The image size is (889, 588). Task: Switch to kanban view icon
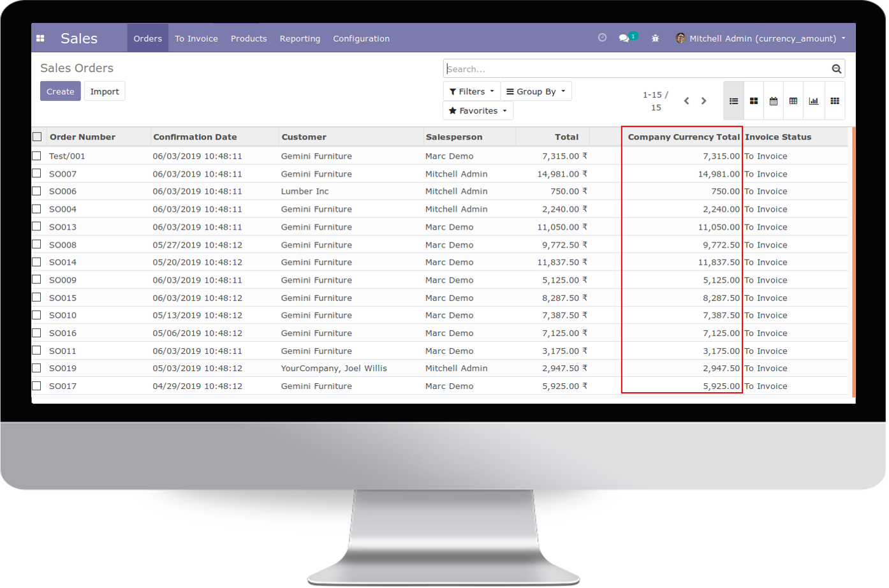pos(754,101)
